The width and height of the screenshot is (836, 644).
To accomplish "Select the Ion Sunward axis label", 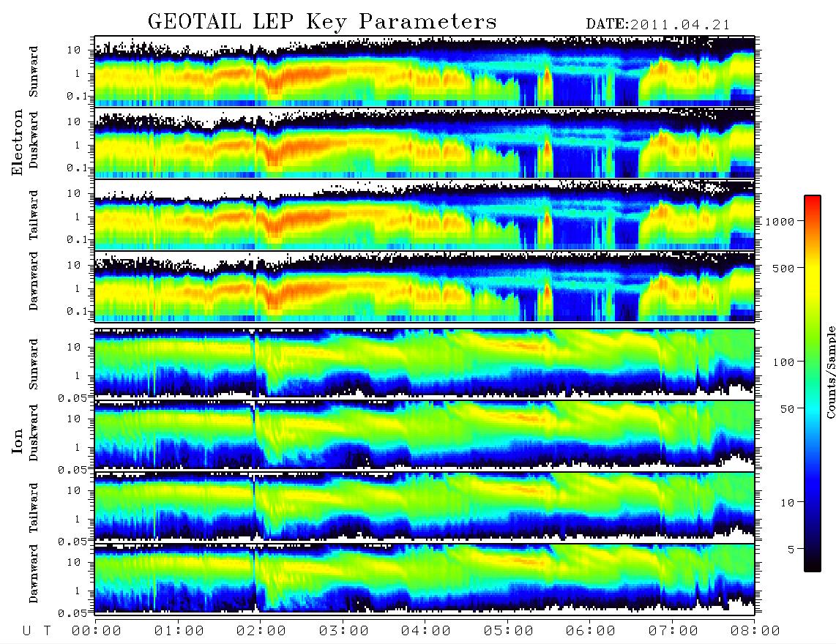I will coord(34,364).
